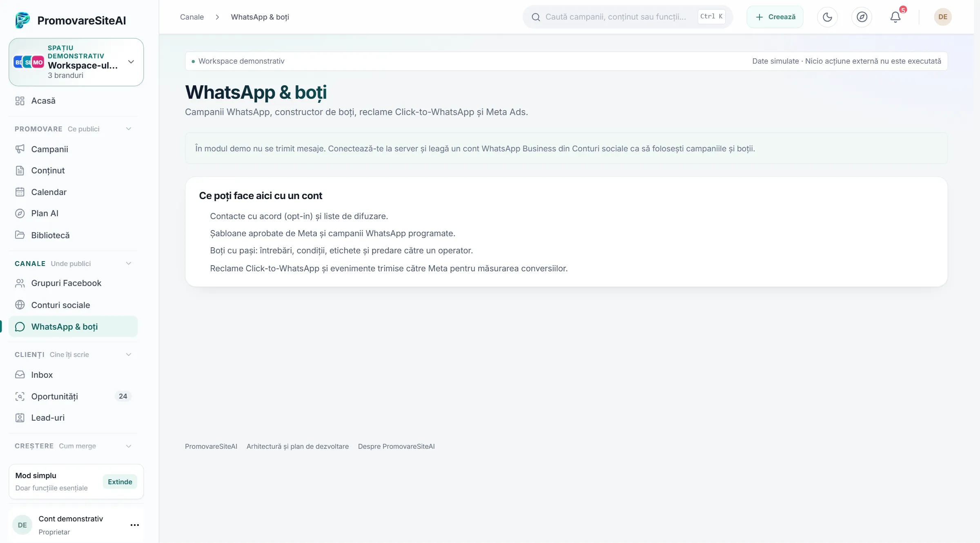Viewport: 980px width, 543px height.
Task: Collapse the CANALE section chevron
Action: click(x=129, y=264)
